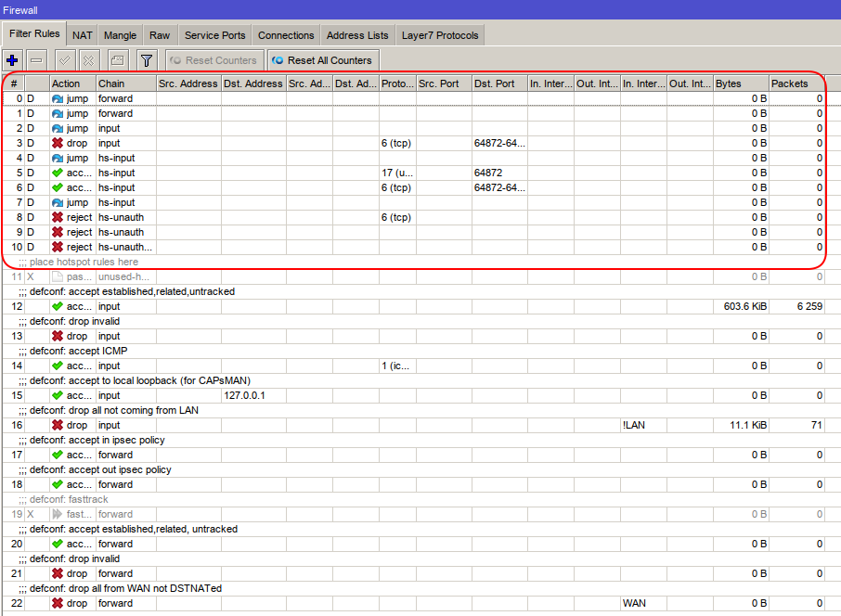
Task: Open the NAT tab
Action: [82, 35]
